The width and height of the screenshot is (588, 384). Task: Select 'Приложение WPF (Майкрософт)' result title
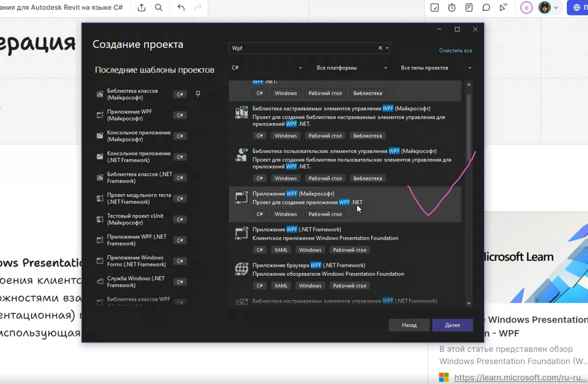[293, 194]
